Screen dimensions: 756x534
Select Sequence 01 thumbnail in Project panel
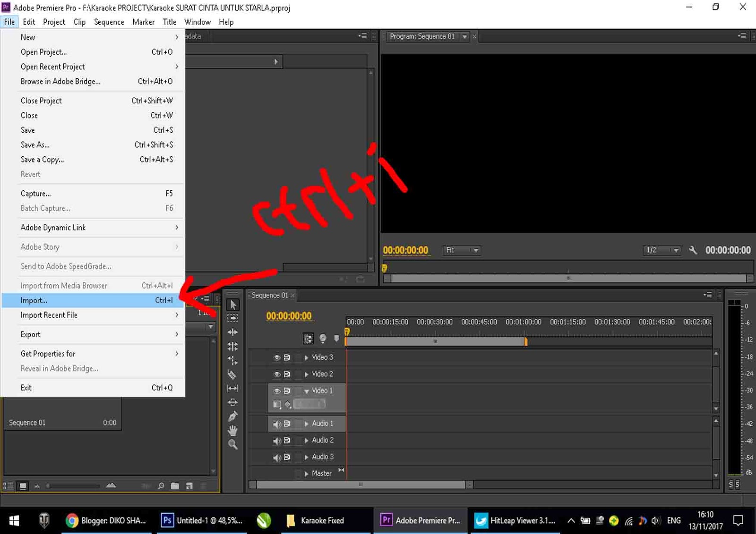tap(63, 414)
